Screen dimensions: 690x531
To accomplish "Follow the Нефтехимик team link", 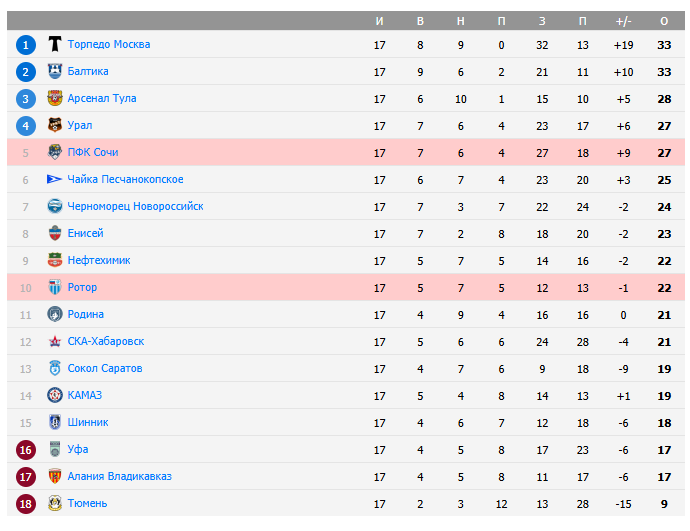I will pyautogui.click(x=98, y=260).
